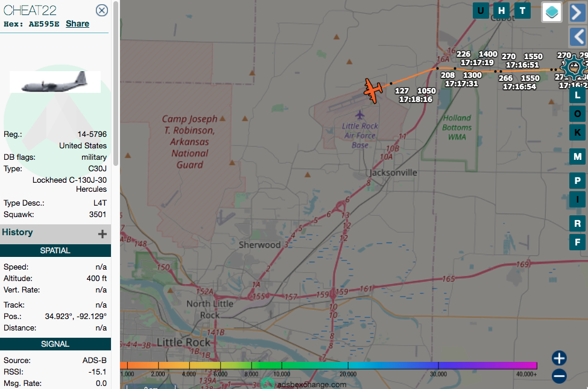Click the track label 17:18:16

click(x=416, y=100)
